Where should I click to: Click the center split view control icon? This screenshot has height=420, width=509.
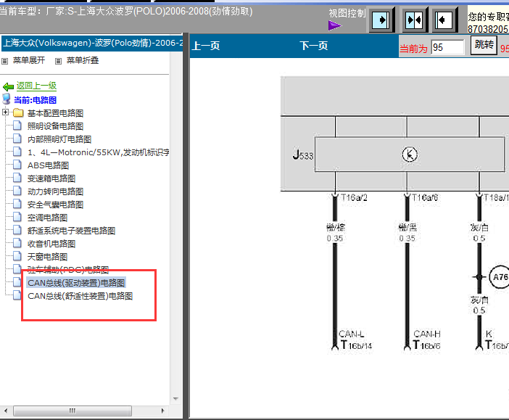pyautogui.click(x=414, y=20)
